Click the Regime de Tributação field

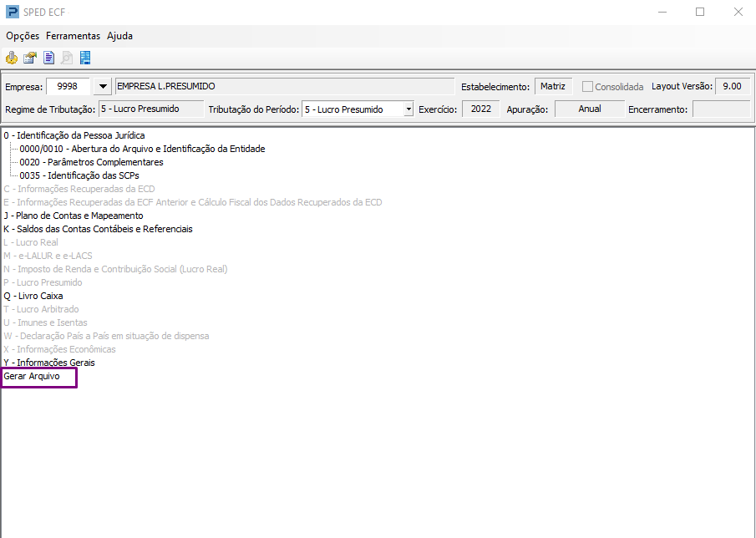[x=151, y=109]
